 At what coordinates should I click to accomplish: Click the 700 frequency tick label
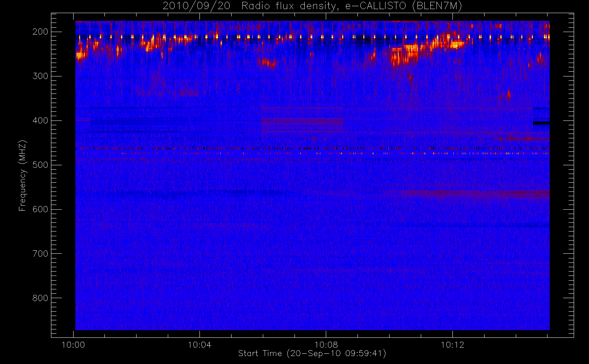(x=40, y=254)
